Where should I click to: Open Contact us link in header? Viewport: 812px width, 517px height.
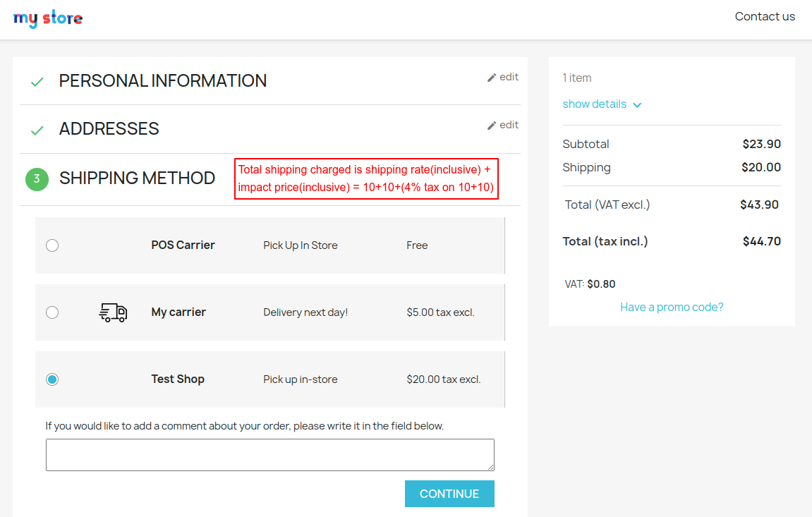[765, 16]
